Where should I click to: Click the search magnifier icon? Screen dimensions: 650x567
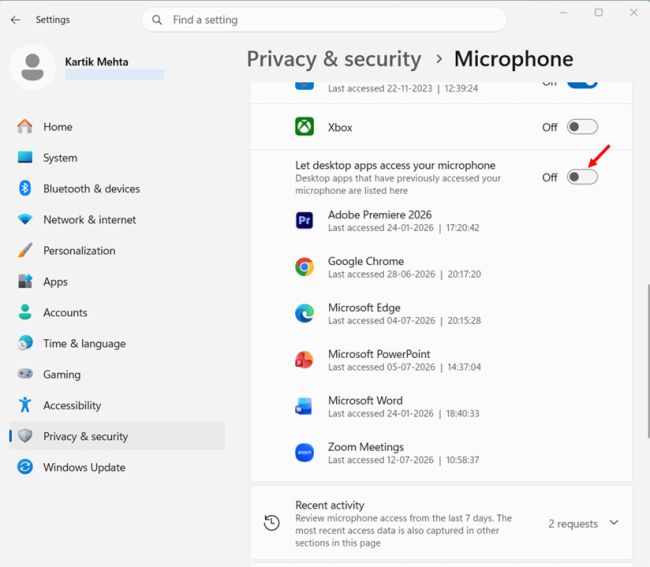[157, 20]
